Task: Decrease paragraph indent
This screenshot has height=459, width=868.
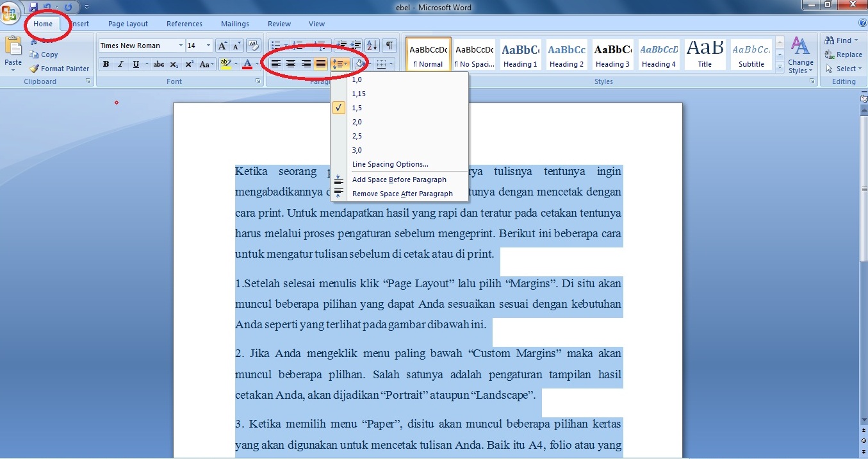Action: click(x=341, y=46)
